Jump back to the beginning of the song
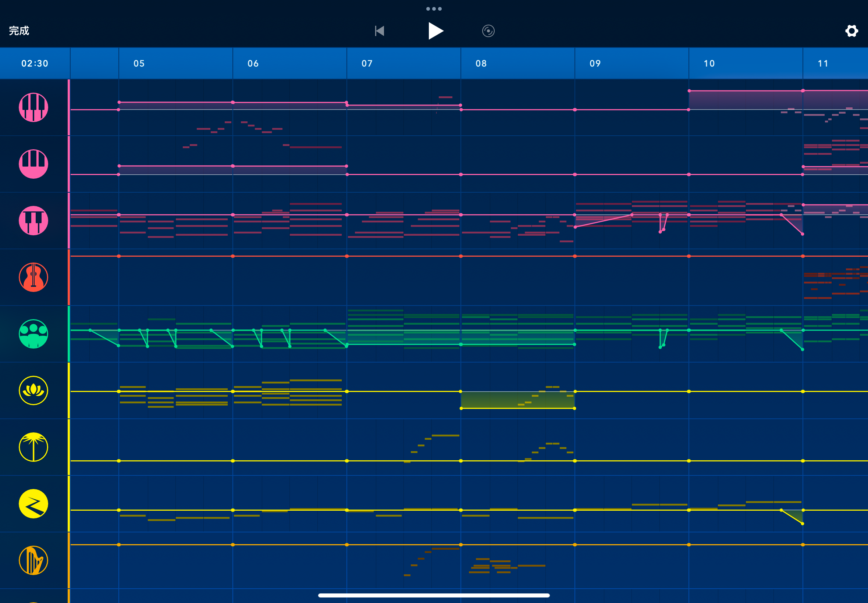Image resolution: width=868 pixels, height=603 pixels. [x=380, y=31]
